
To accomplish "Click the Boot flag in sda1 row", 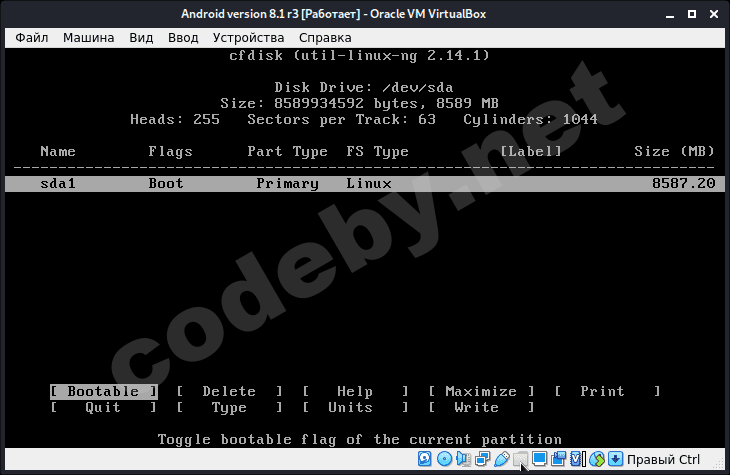I will click(166, 183).
